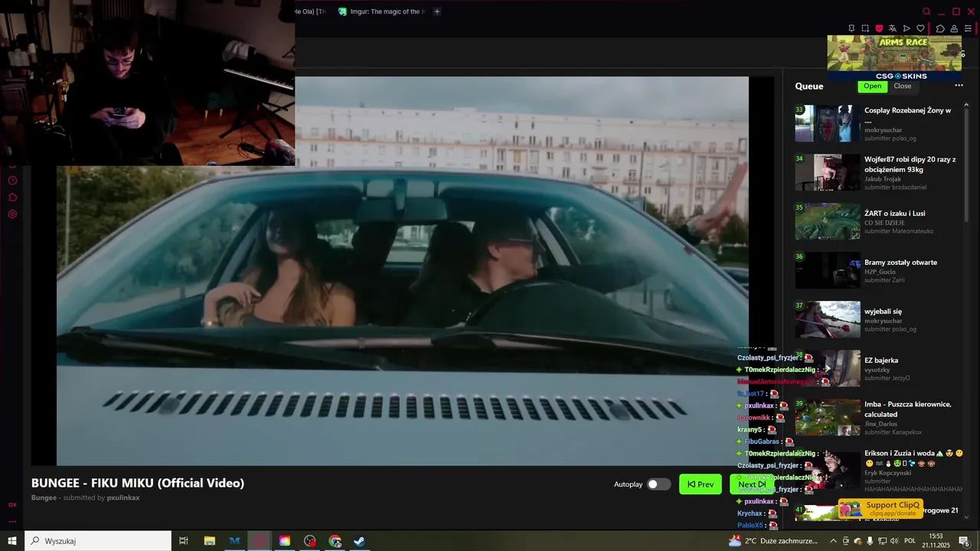Open weather widget showing 2°C
Viewport: 980px width, 551px height.
[773, 541]
